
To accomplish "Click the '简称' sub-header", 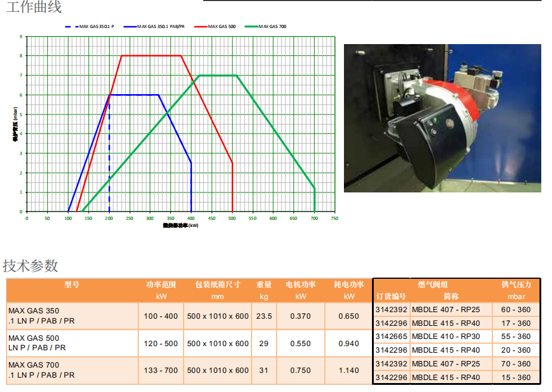I will pos(451,296).
